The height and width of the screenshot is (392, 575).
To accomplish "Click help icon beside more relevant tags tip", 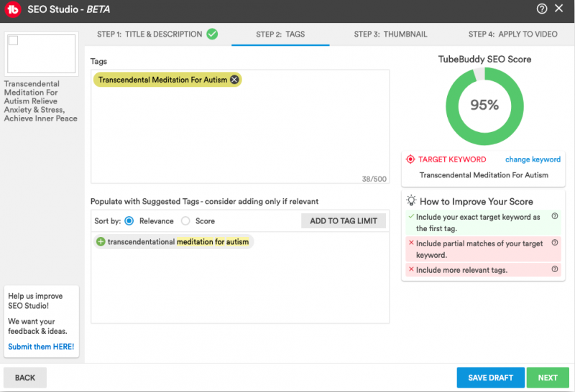I will pyautogui.click(x=554, y=269).
